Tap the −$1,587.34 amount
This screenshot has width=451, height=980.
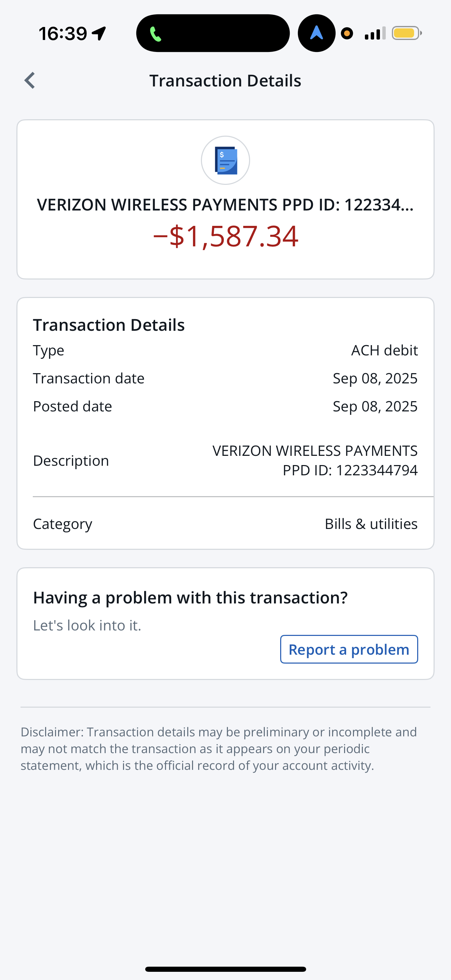(225, 236)
